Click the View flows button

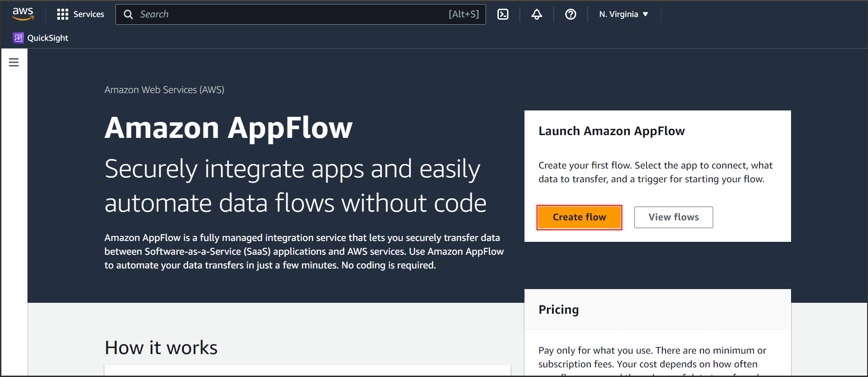click(673, 217)
